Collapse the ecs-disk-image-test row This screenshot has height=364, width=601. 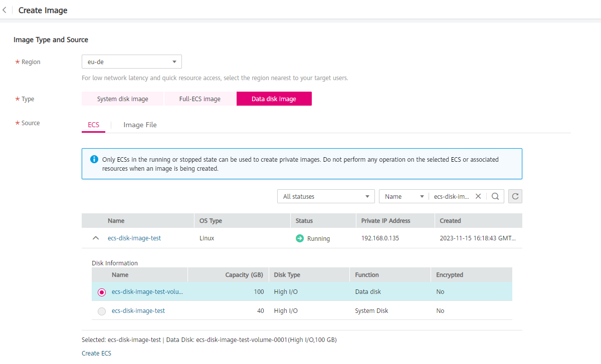(96, 238)
